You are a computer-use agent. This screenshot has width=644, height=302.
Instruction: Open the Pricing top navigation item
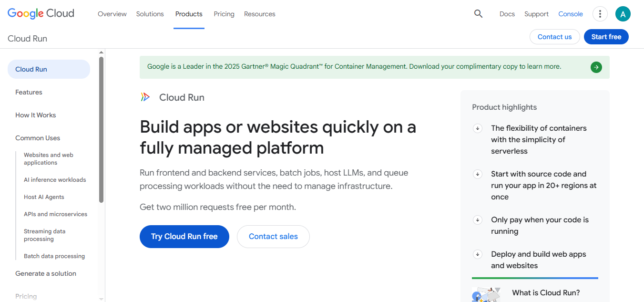[224, 14]
